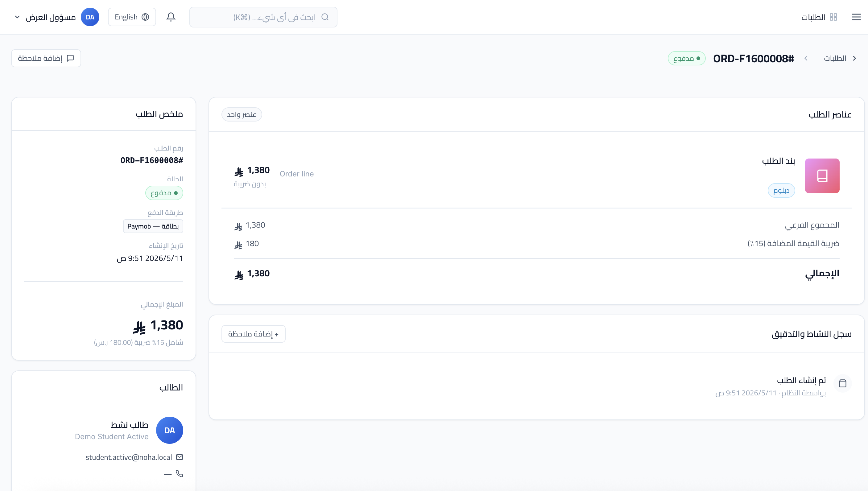
Task: Click the عناصر الطلب card heading
Action: pyautogui.click(x=830, y=115)
